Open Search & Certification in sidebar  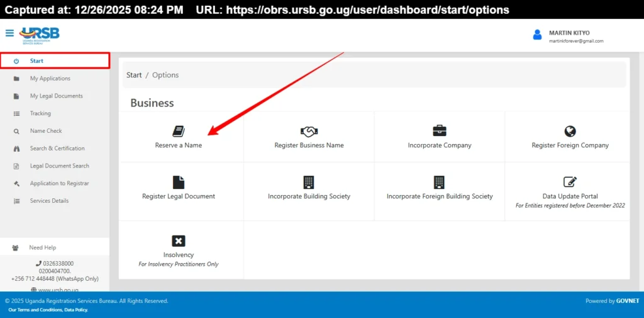(57, 149)
